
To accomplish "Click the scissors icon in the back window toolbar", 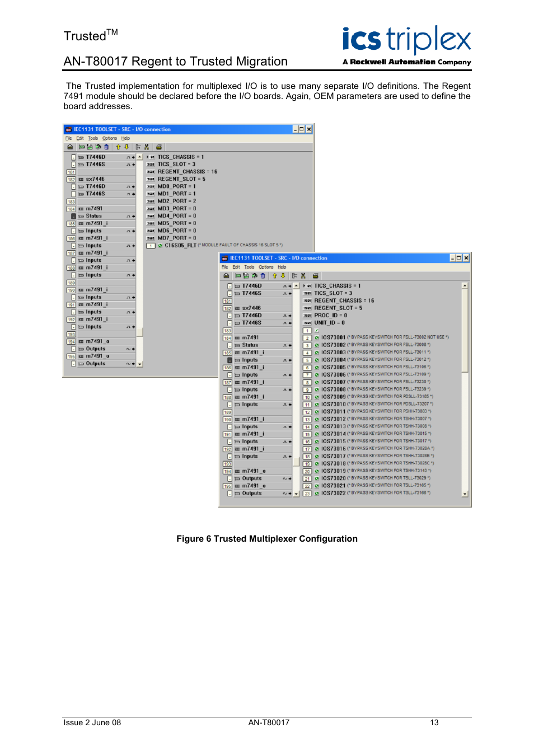I will point(147,147).
